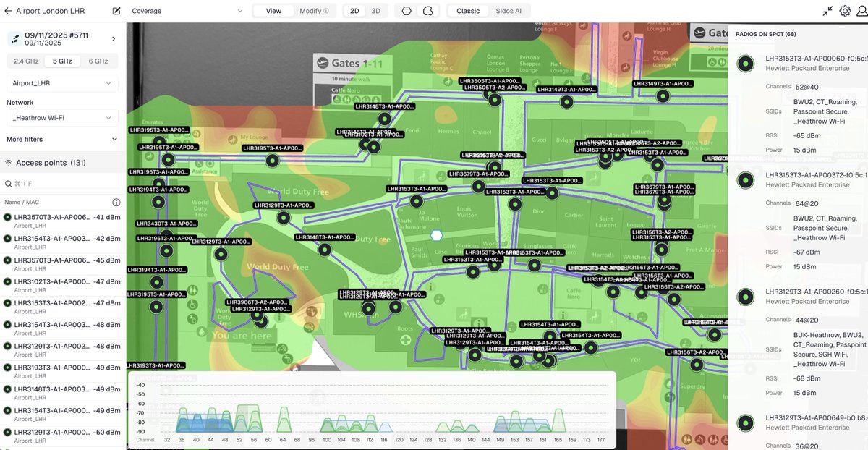
Task: Switch to Modify mode
Action: (x=314, y=11)
